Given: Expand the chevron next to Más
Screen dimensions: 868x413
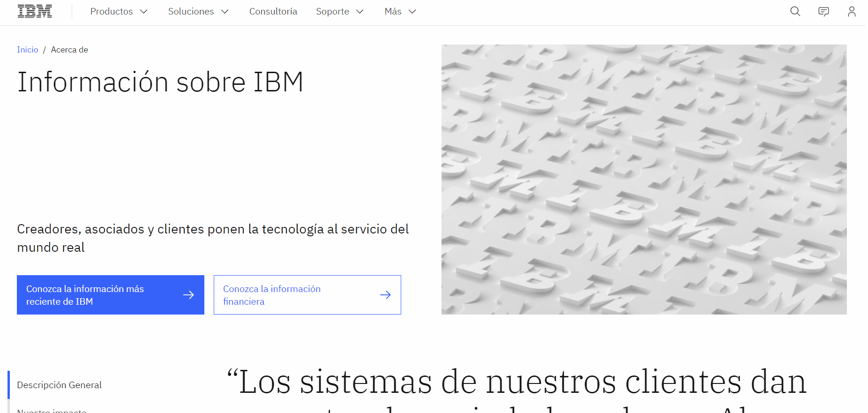Looking at the screenshot, I should pyautogui.click(x=412, y=12).
